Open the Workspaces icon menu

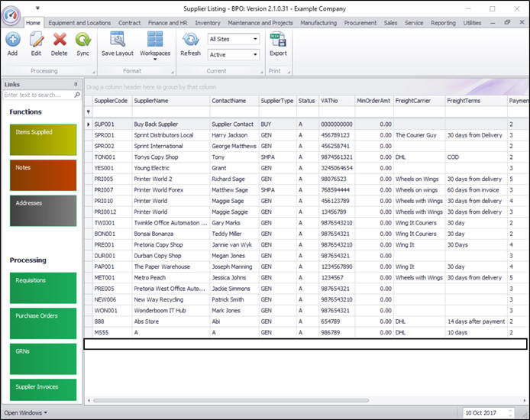coord(155,40)
